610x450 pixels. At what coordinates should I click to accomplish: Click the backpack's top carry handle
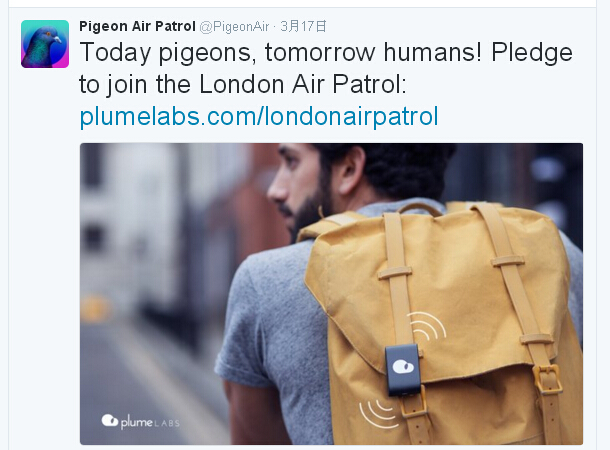point(419,209)
